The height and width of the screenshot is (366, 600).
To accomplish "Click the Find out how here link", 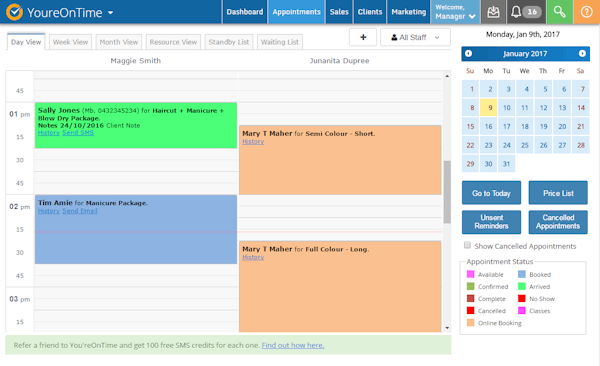I will coord(293,345).
